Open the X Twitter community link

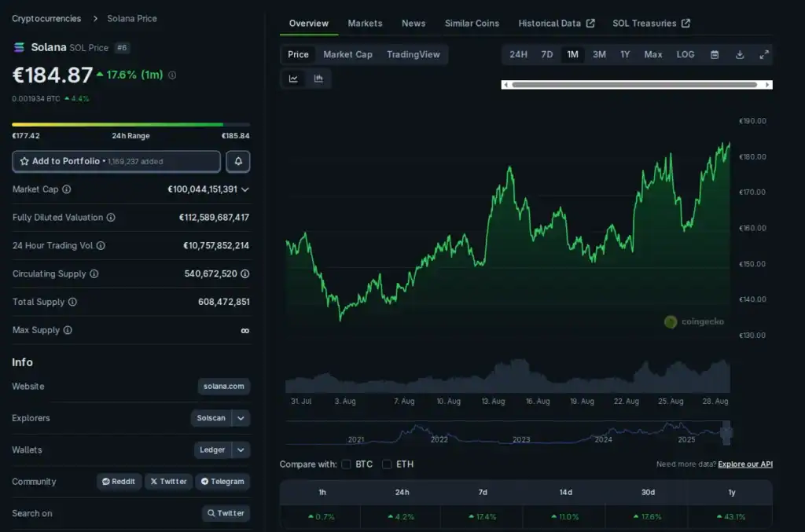[x=168, y=482]
